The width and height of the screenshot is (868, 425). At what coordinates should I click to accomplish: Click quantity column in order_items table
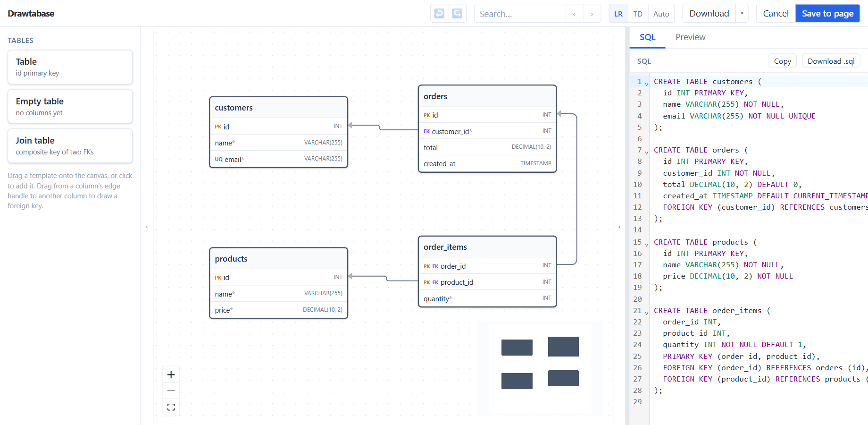tap(487, 298)
